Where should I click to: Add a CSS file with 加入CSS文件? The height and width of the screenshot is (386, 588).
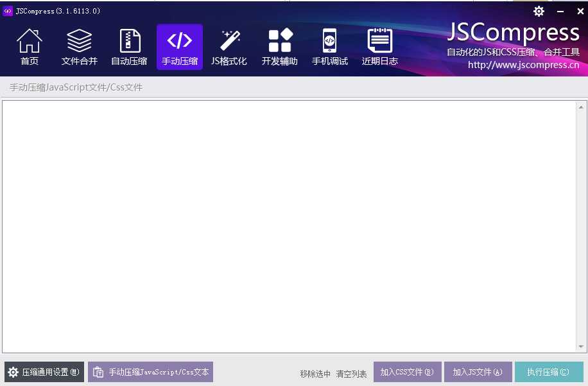tap(407, 372)
